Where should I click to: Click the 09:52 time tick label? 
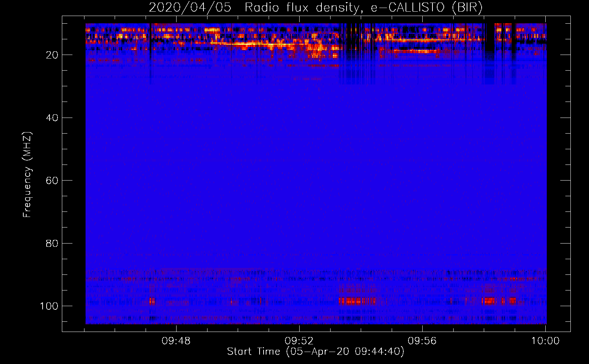(x=299, y=341)
